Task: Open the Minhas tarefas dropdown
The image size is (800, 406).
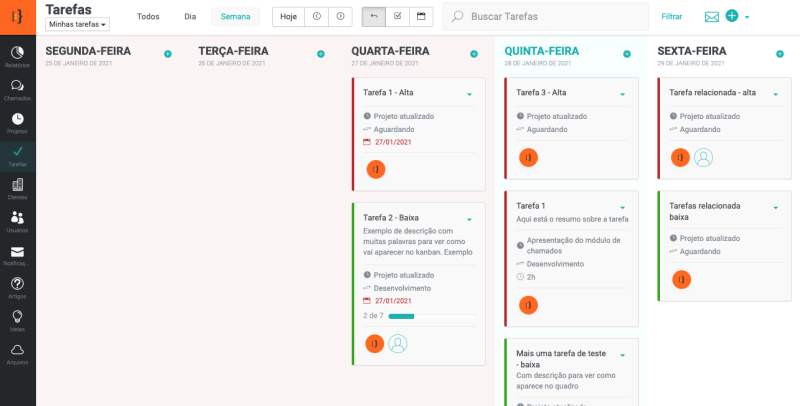Action: click(78, 24)
